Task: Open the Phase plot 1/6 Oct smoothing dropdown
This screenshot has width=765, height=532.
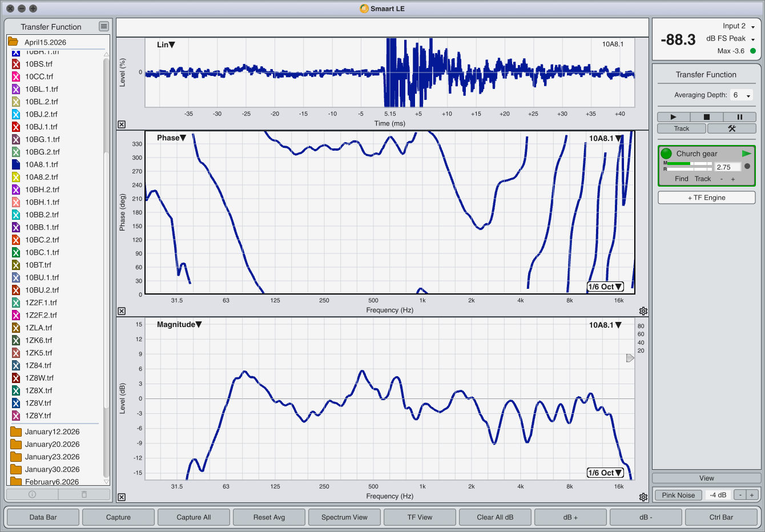Action: [605, 287]
